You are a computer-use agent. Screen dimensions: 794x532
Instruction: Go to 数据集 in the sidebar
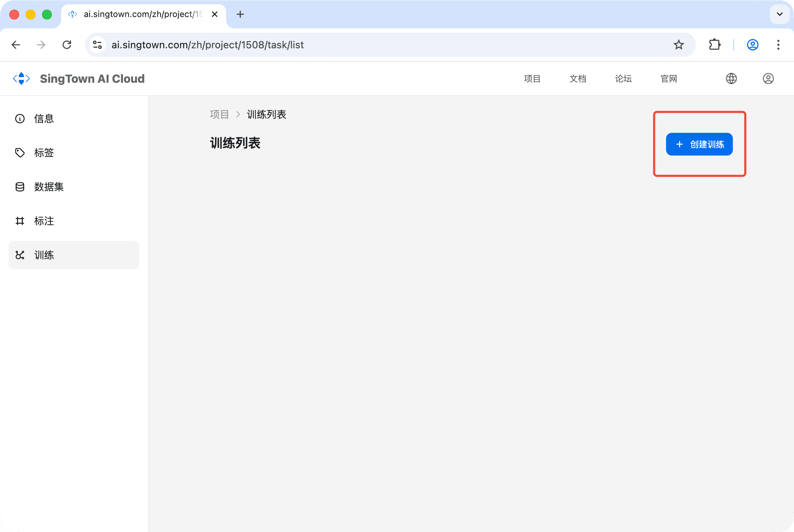[49, 187]
